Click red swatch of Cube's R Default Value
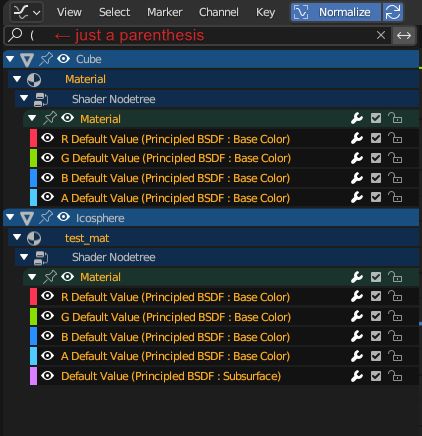422x436 pixels. pyautogui.click(x=33, y=138)
